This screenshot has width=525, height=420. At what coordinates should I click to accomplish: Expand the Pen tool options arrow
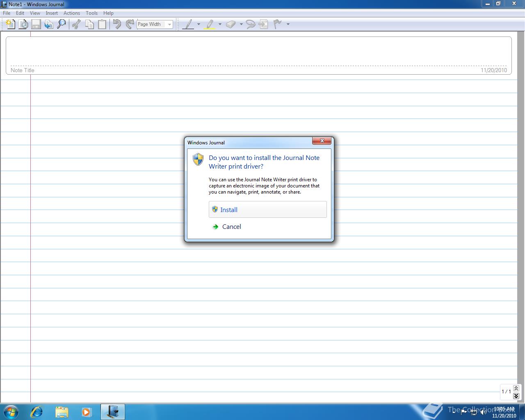coord(199,24)
